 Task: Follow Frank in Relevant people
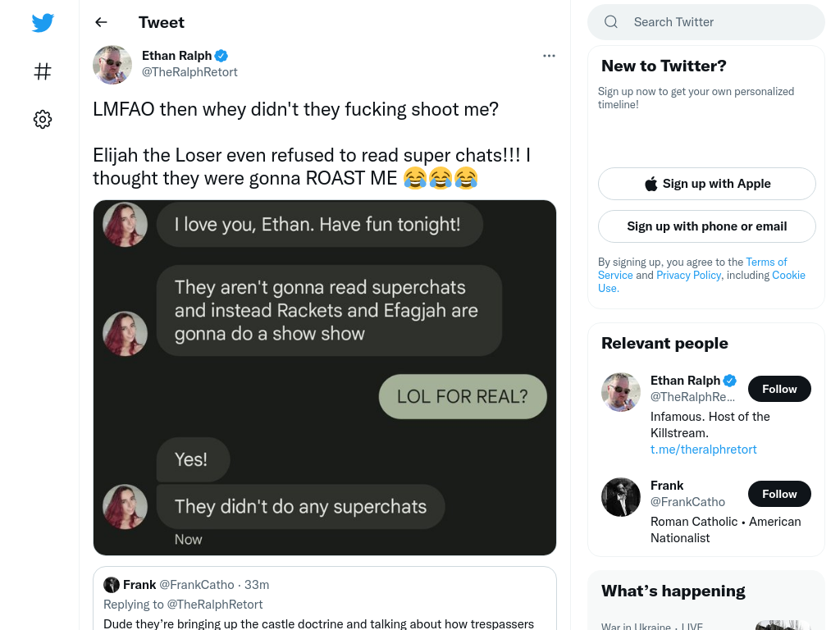pyautogui.click(x=779, y=494)
